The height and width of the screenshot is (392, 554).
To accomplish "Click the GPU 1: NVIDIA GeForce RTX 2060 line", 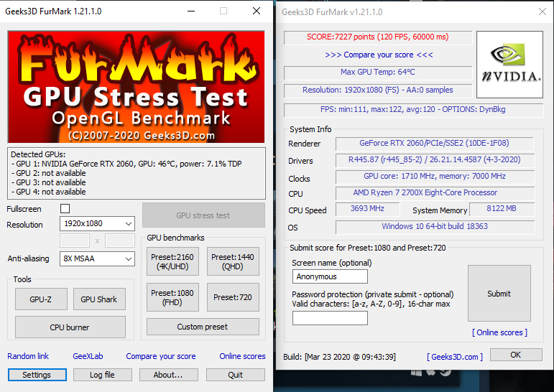I will click(x=126, y=164).
